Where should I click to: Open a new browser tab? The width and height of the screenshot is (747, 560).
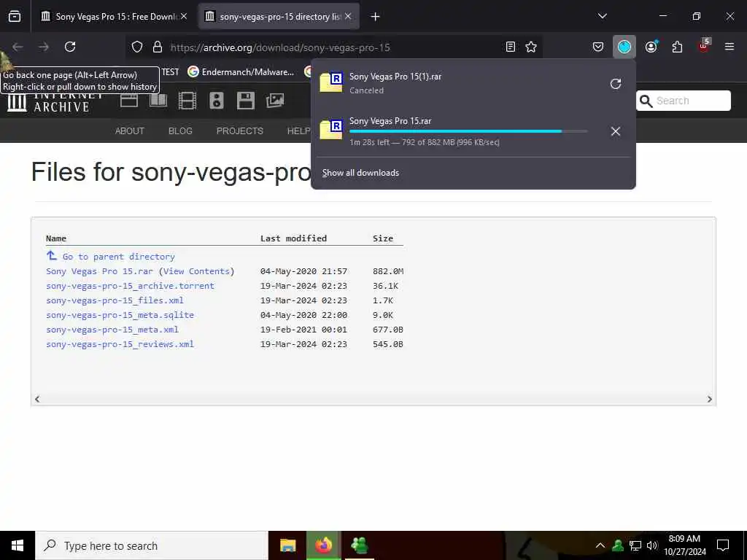tap(376, 17)
